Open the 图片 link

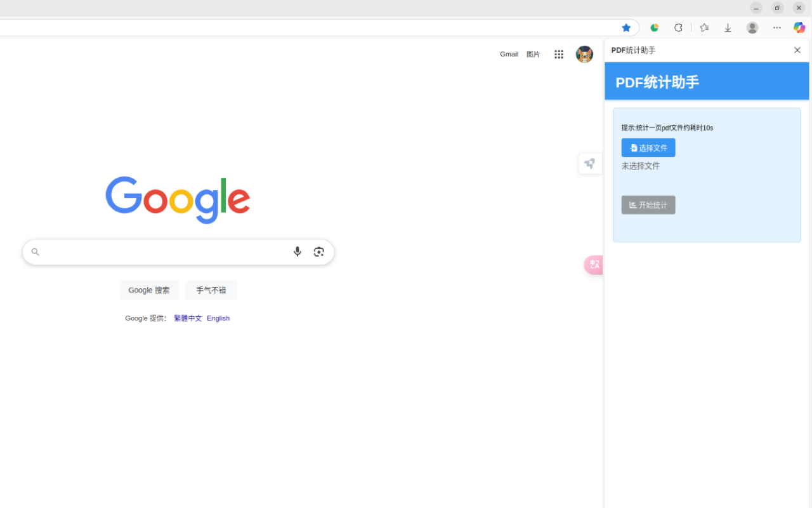(533, 54)
